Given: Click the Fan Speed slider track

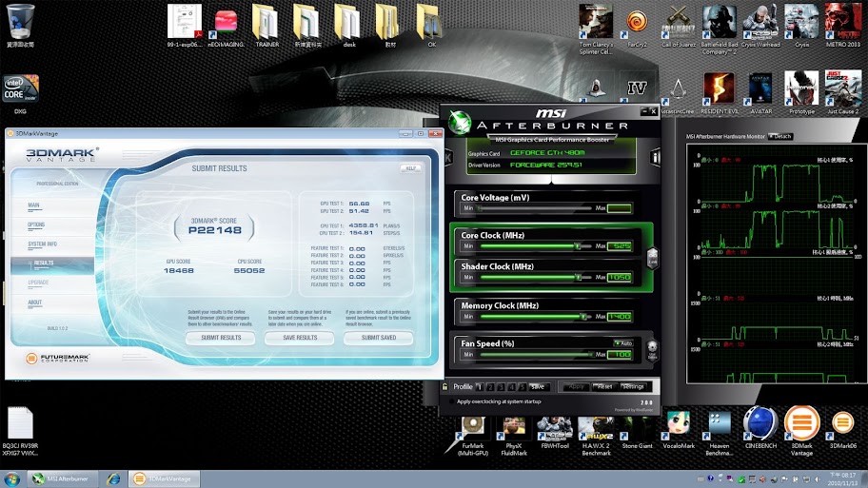Looking at the screenshot, I should (x=537, y=354).
